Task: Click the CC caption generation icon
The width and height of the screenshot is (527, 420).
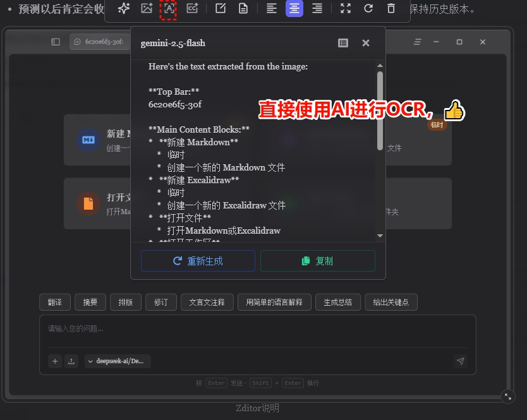Action: pyautogui.click(x=192, y=9)
